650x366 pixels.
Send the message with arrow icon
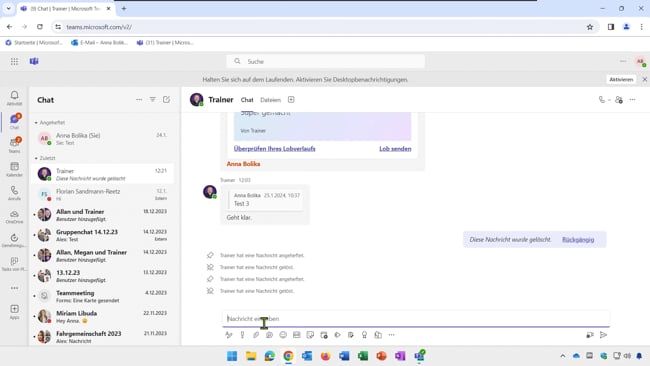604,334
